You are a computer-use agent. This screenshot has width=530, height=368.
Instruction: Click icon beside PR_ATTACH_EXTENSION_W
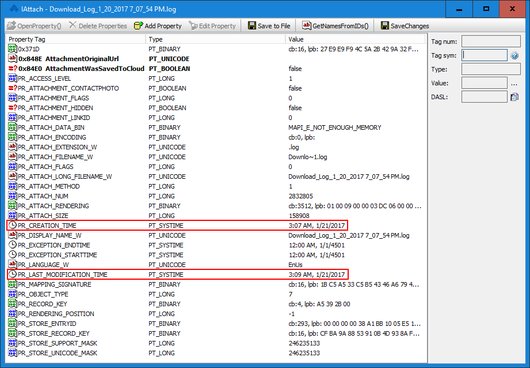click(12, 147)
